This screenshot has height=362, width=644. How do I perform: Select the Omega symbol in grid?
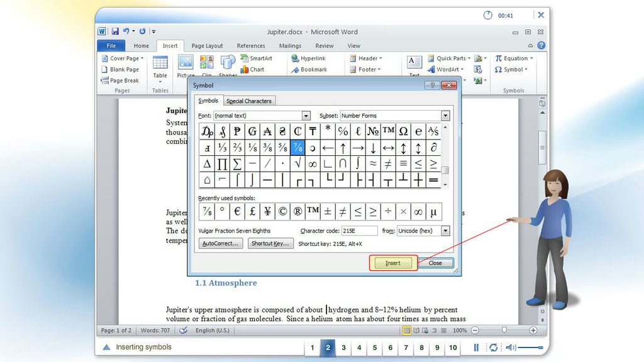point(403,131)
